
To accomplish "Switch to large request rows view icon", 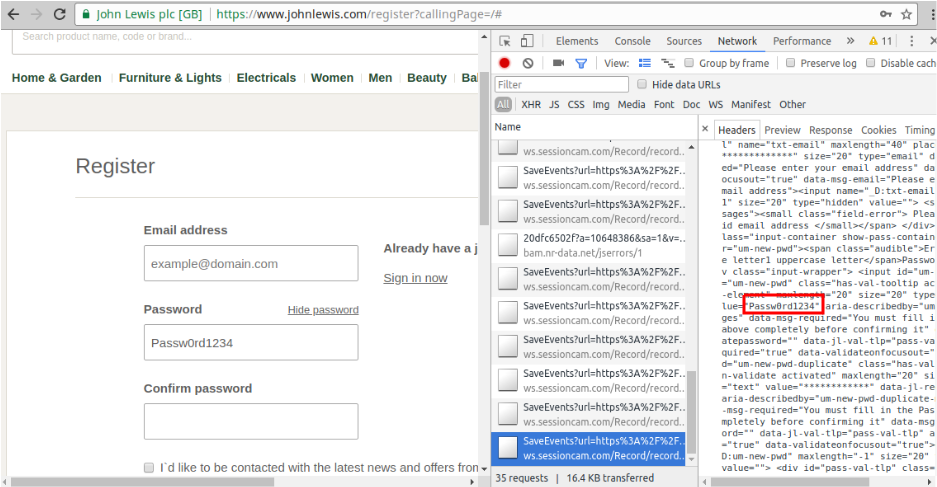I will click(645, 63).
